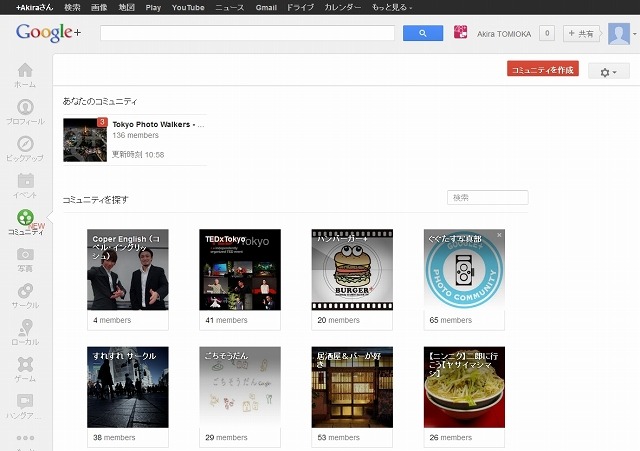Open the Circles (サークル) sidebar icon

pyautogui.click(x=25, y=291)
